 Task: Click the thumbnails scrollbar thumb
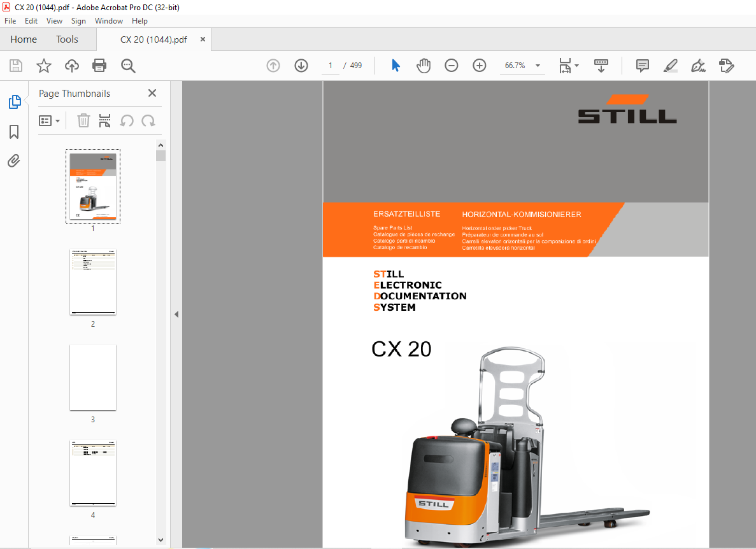[161, 155]
